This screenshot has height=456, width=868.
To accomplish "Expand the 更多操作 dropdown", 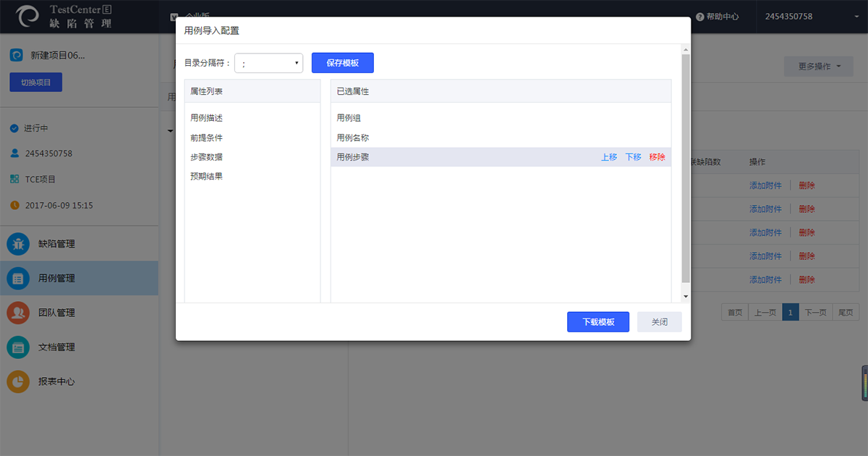I will click(x=820, y=67).
